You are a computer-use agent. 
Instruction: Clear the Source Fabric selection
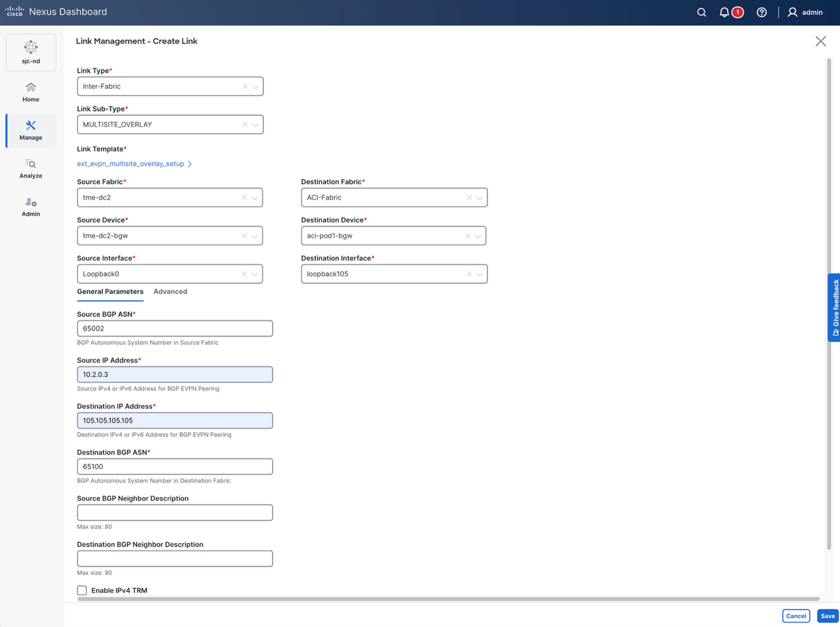[x=244, y=198]
